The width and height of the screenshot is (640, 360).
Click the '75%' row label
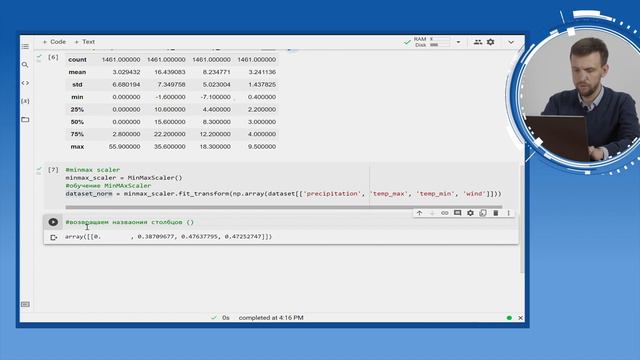pyautogui.click(x=77, y=134)
